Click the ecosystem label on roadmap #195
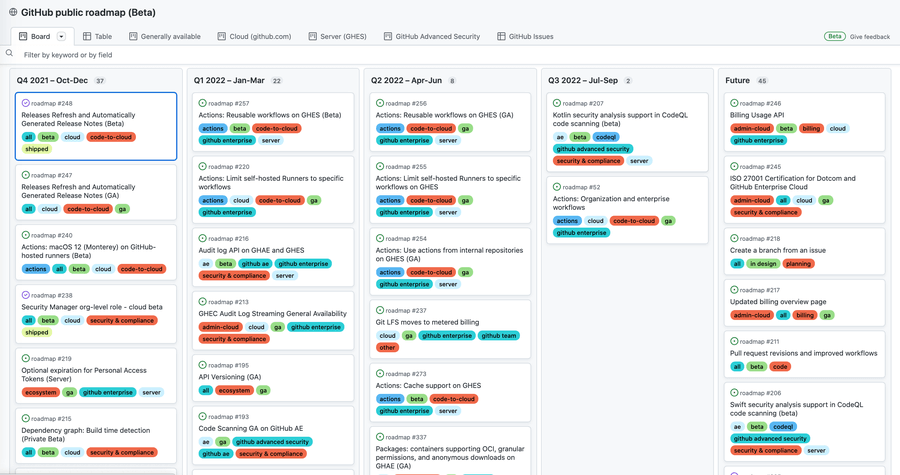The image size is (900, 475). pyautogui.click(x=234, y=391)
